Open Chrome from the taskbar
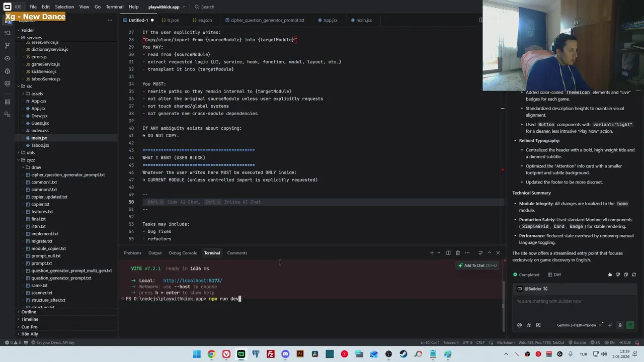The height and width of the screenshot is (362, 644). click(x=211, y=354)
